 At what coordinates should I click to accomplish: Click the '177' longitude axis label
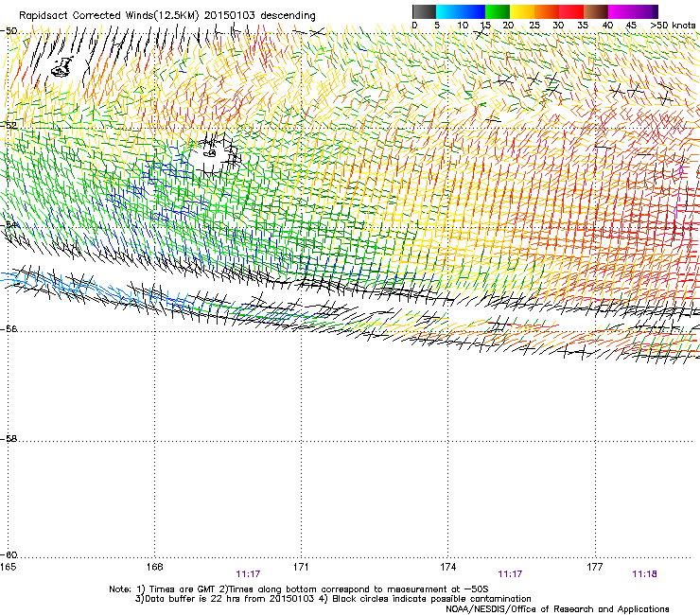click(x=595, y=567)
